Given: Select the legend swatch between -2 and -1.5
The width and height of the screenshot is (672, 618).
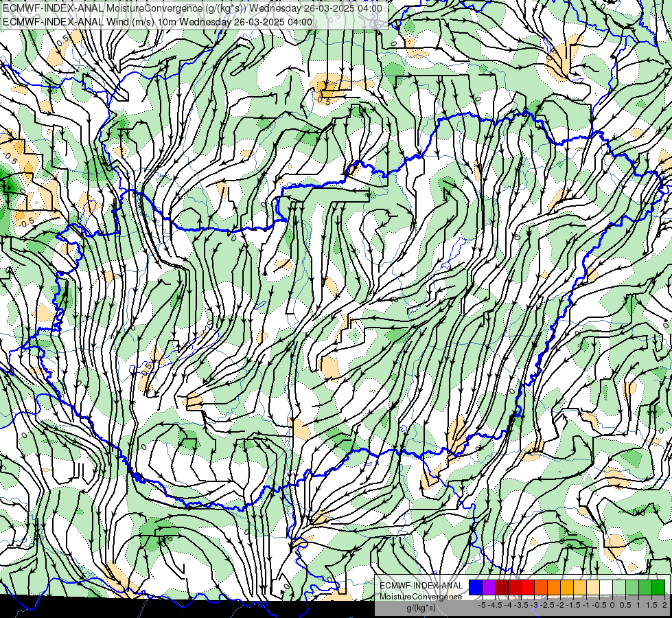Looking at the screenshot, I should [x=567, y=588].
